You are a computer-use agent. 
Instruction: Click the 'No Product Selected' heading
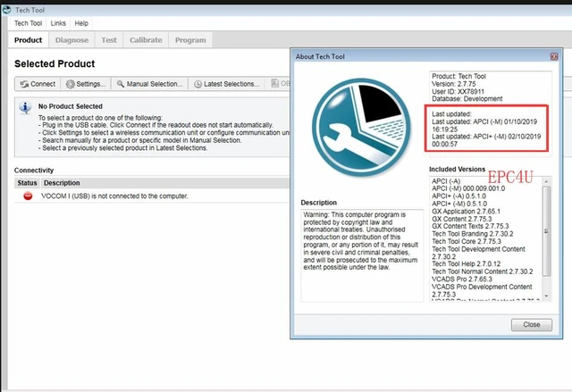pyautogui.click(x=71, y=106)
